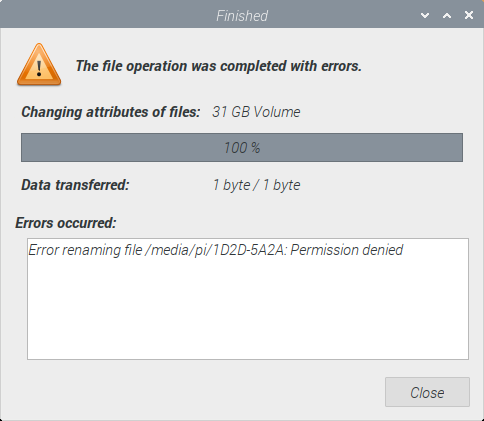Click the "completed with errors" heading text
The image size is (484, 421).
(291, 66)
